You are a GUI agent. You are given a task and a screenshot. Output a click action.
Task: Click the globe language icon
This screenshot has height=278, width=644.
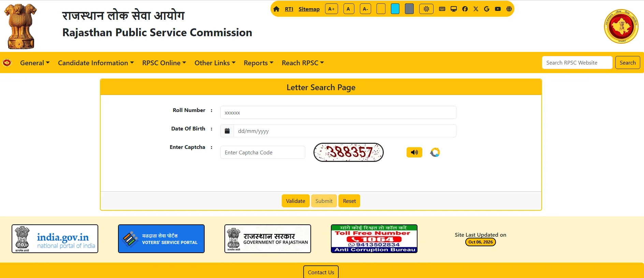coord(509,9)
